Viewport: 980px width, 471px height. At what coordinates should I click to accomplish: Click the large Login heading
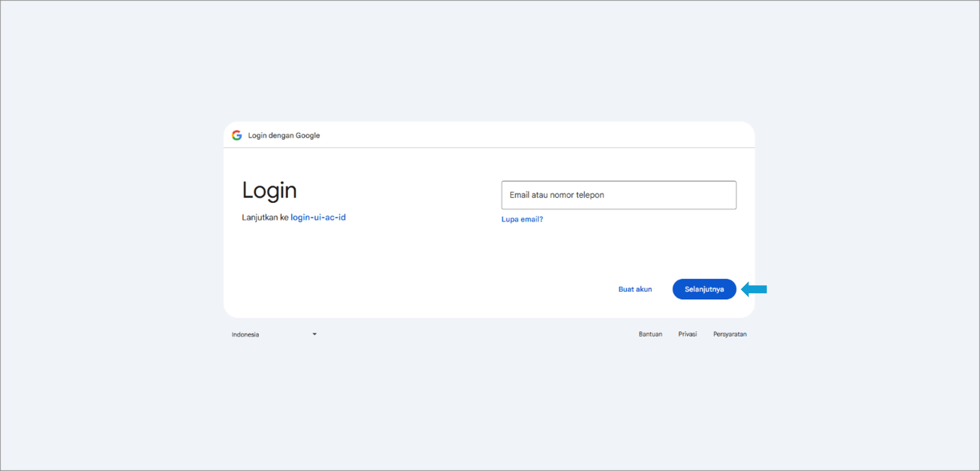point(269,190)
